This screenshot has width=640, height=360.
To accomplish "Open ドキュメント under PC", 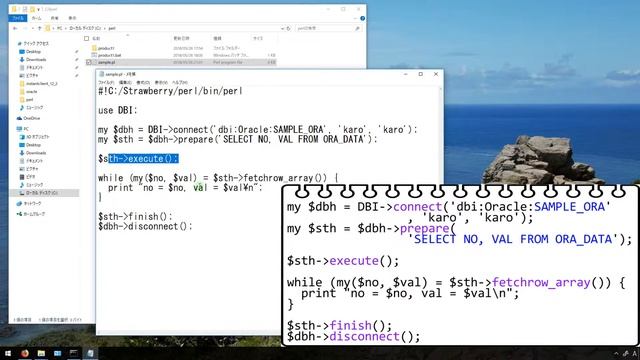I will tap(34, 161).
